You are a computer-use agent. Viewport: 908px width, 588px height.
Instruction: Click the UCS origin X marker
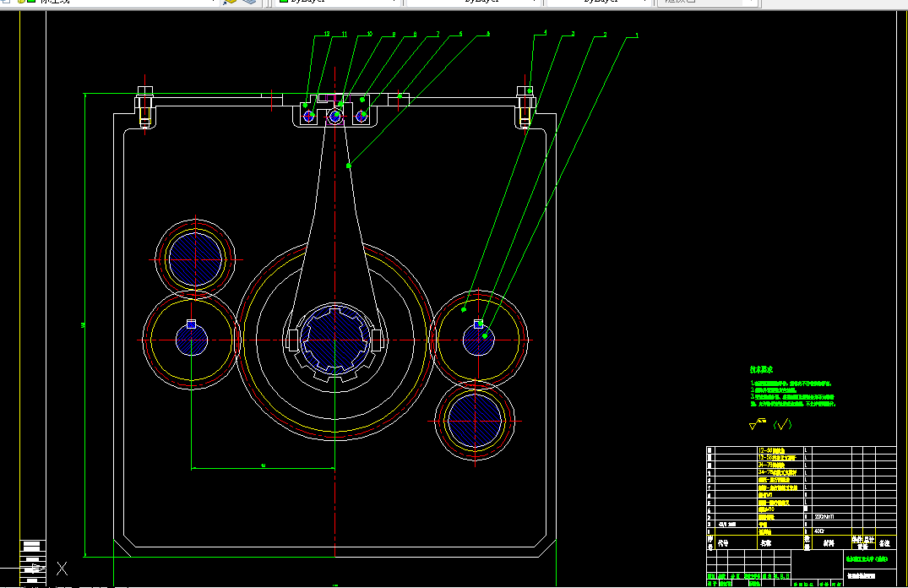click(x=62, y=569)
